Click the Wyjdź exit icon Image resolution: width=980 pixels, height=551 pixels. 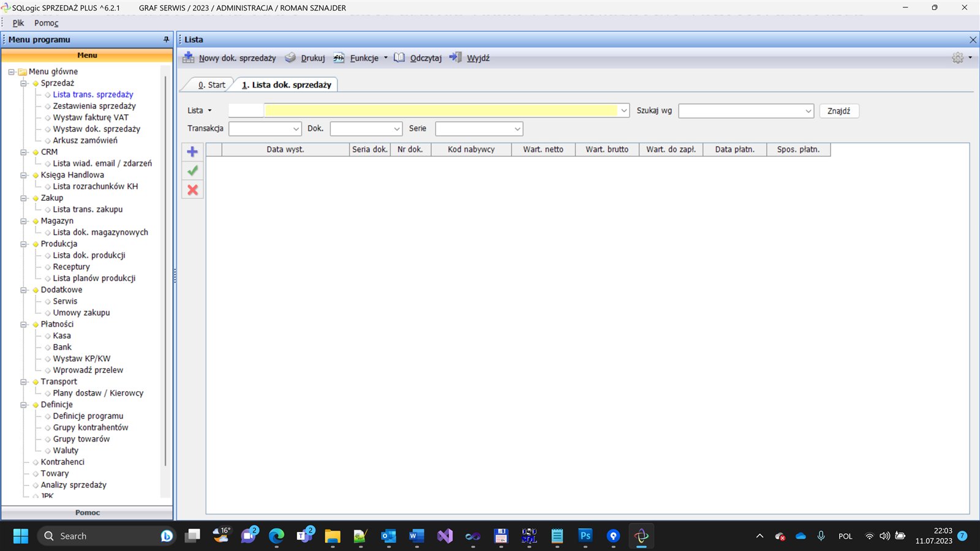coord(455,58)
